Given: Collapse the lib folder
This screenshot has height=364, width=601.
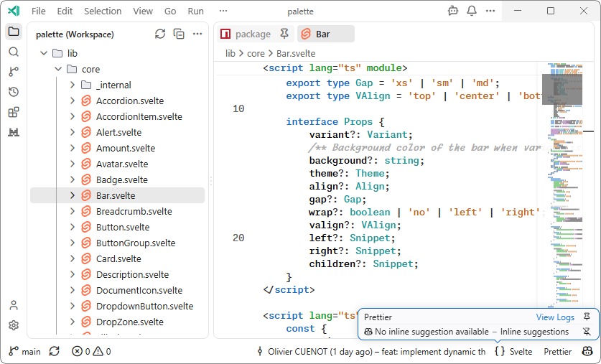Looking at the screenshot, I should pos(44,53).
